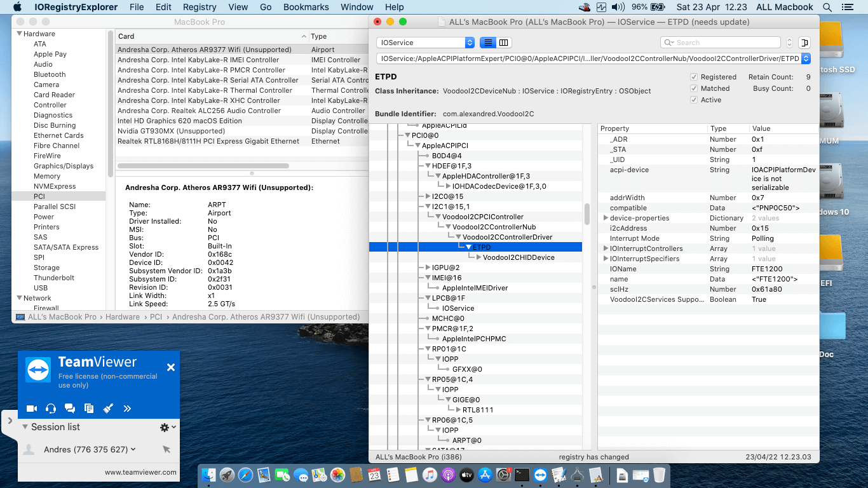Click the registry Search field
The width and height of the screenshot is (868, 488).
point(724,43)
